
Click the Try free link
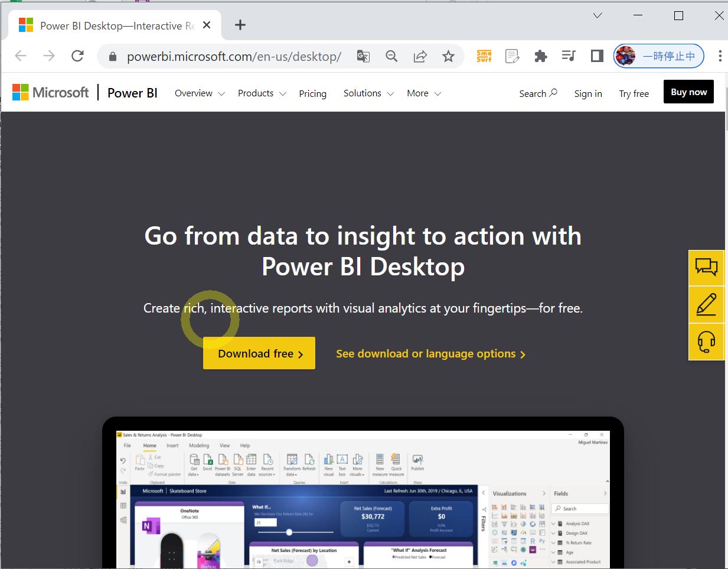click(x=634, y=93)
